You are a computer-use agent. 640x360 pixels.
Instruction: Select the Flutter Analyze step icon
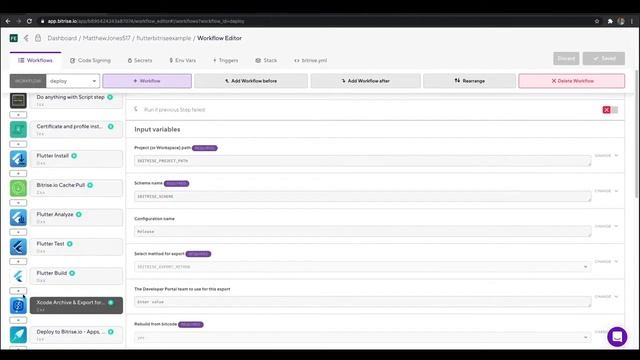(18, 218)
